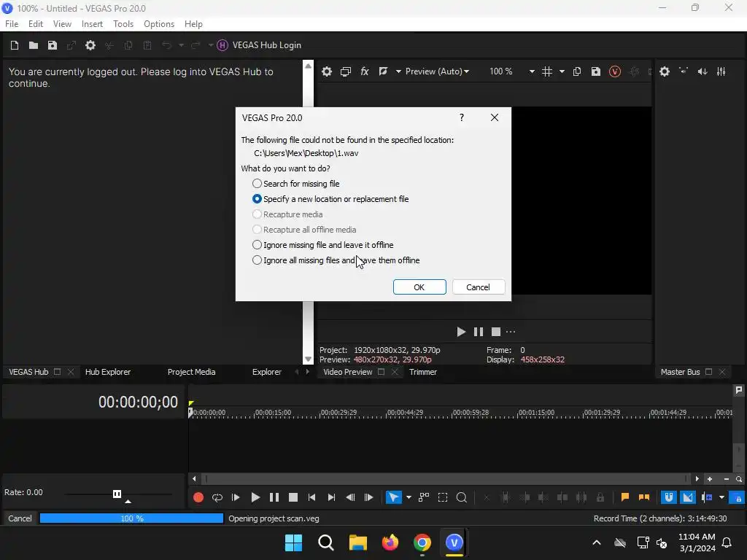Click the Master Bus downmix output icon

[684, 71]
